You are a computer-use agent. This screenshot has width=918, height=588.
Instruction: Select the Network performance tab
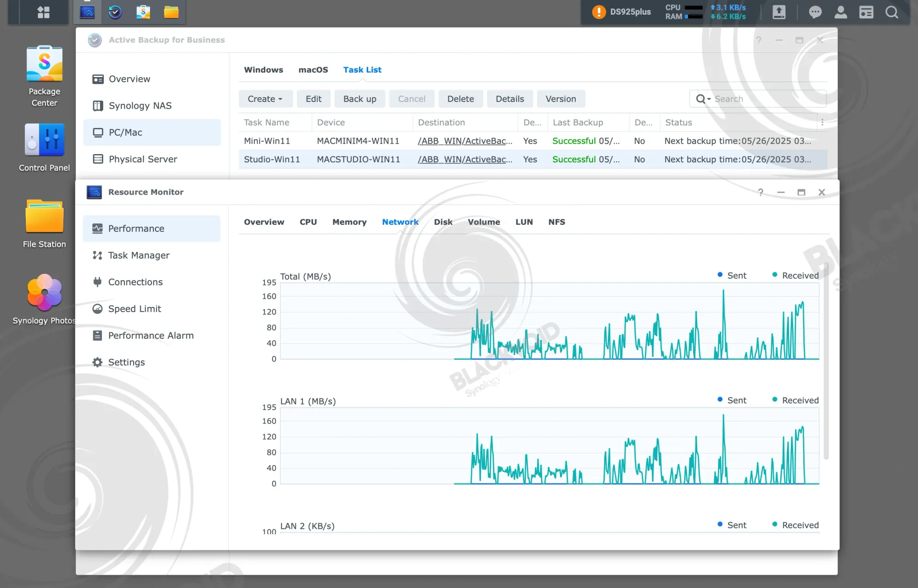(400, 222)
